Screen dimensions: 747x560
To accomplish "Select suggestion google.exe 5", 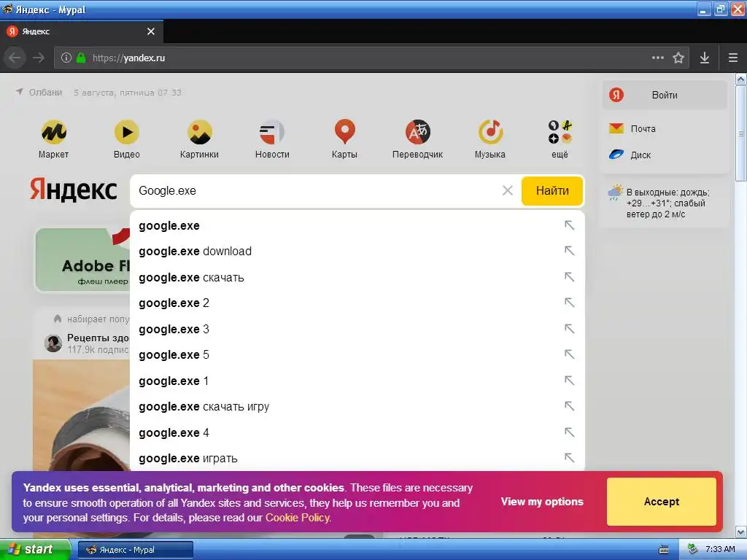I will pos(357,355).
